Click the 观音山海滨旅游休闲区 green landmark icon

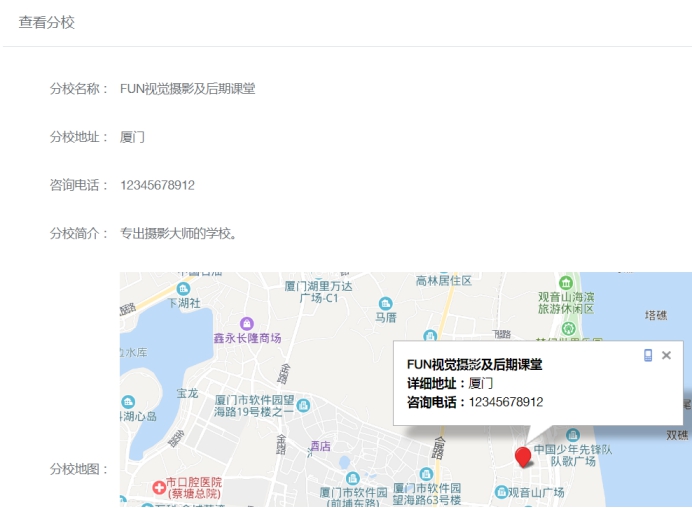[x=566, y=283]
